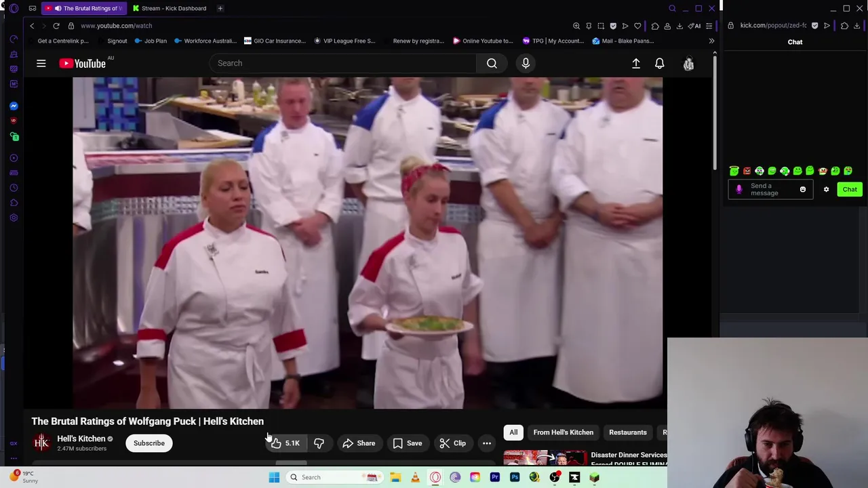
Task: Open the GIO Car Insurance bookmark
Action: point(275,41)
